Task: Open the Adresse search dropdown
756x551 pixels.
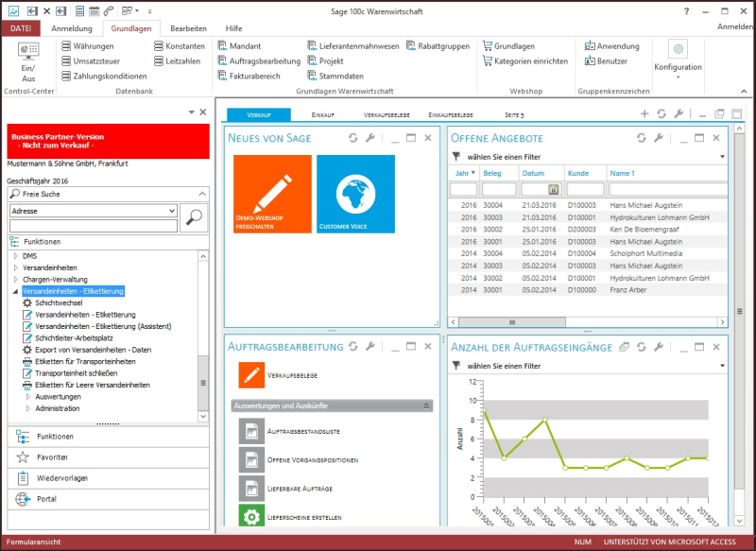Action: point(171,211)
